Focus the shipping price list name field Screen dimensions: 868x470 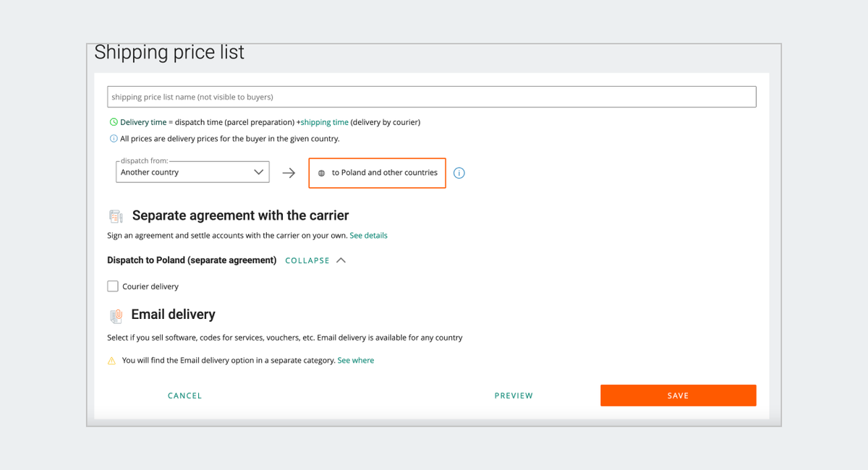click(431, 97)
